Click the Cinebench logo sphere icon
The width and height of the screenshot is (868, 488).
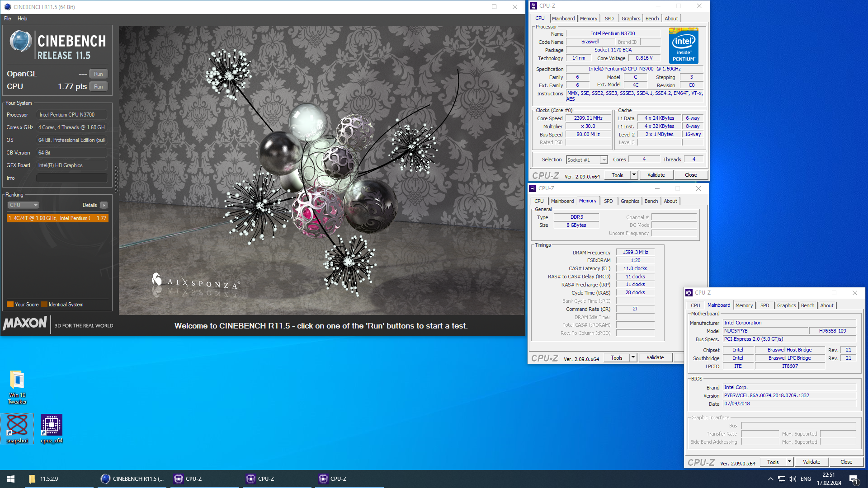coord(20,41)
